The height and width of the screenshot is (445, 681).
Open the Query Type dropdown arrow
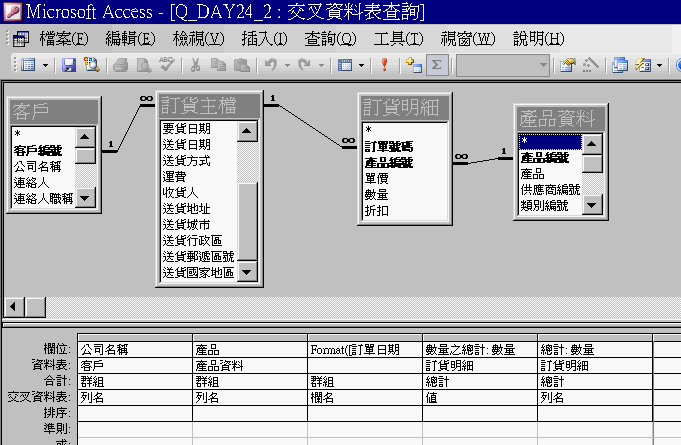pos(361,66)
